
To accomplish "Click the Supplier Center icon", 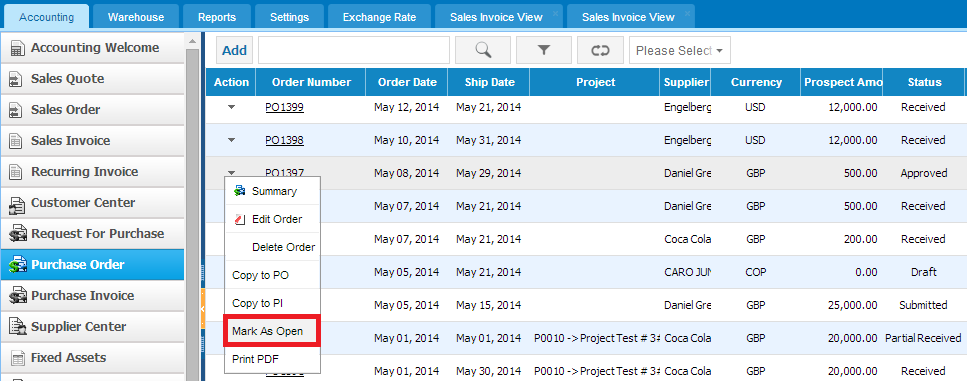I will tap(18, 327).
